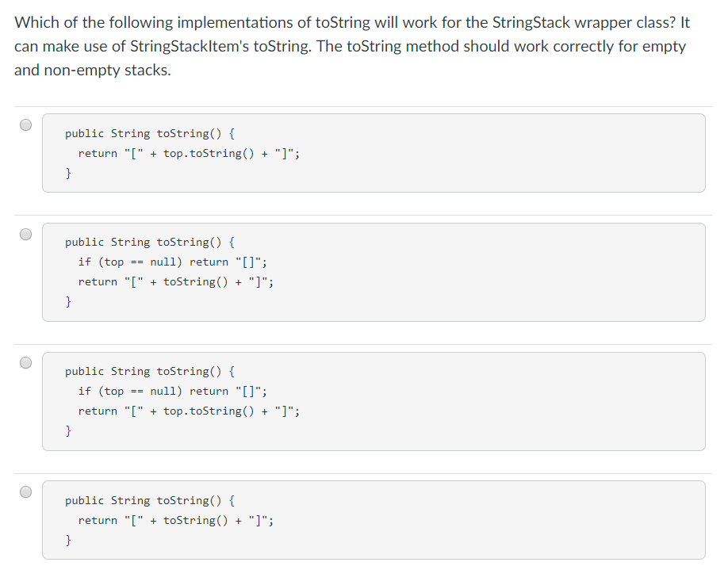The width and height of the screenshot is (728, 585).
Task: Click the first code block panel
Action: point(373,152)
